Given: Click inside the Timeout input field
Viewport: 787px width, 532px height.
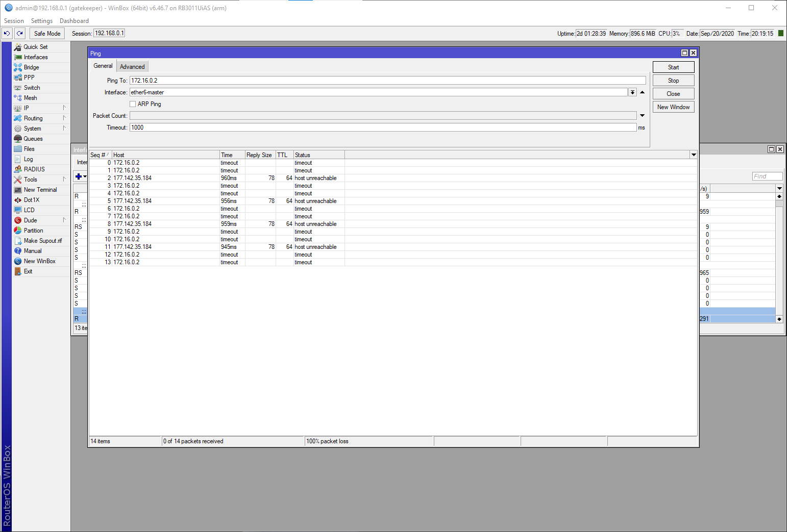Looking at the screenshot, I should (357, 127).
